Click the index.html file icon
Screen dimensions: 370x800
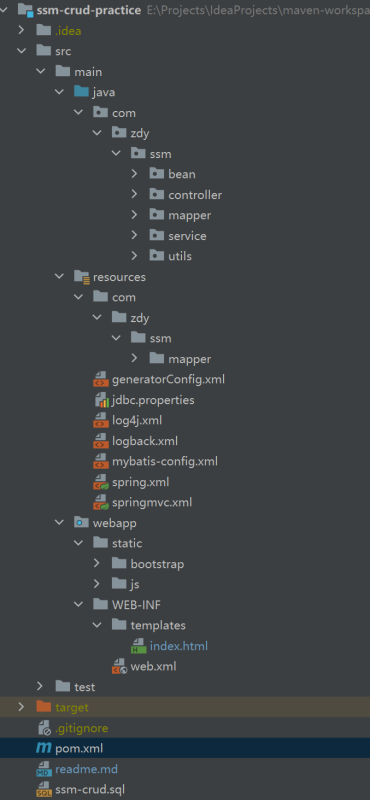click(138, 646)
